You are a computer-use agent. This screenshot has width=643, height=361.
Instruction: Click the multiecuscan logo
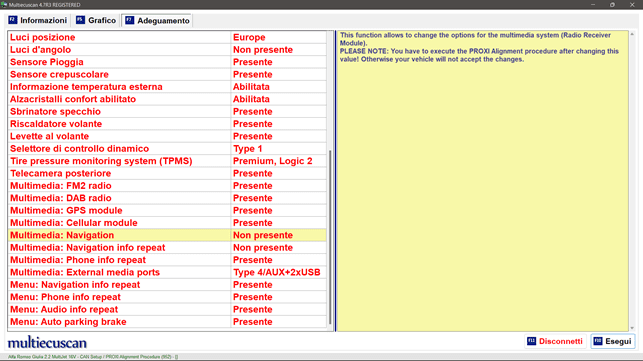(x=47, y=343)
